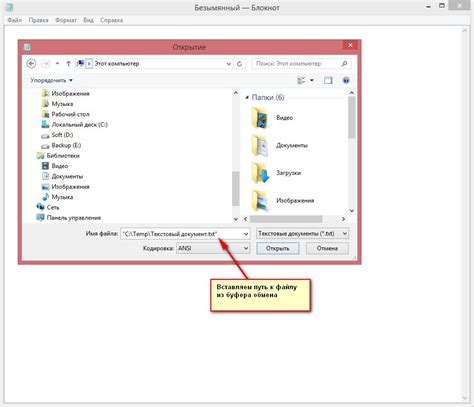Open the Упорядочить dropdown menu
Image resolution: width=474 pixels, height=407 pixels.
(x=51, y=80)
